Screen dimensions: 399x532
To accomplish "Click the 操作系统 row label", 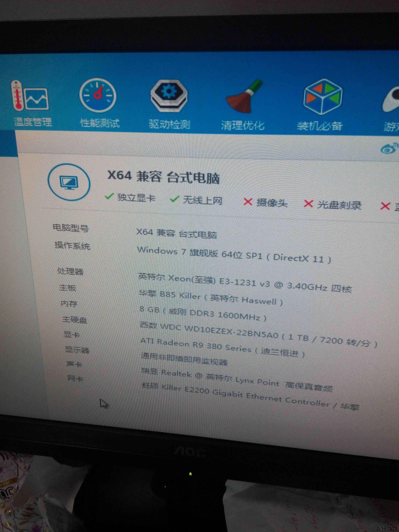I will (x=72, y=246).
